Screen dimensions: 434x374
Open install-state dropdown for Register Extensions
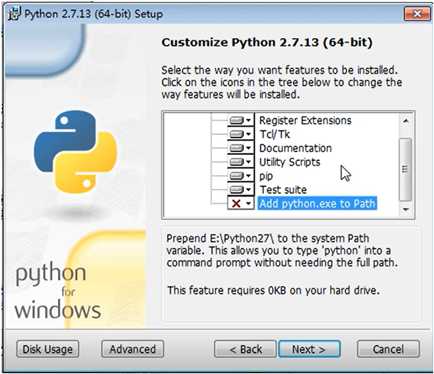241,120
